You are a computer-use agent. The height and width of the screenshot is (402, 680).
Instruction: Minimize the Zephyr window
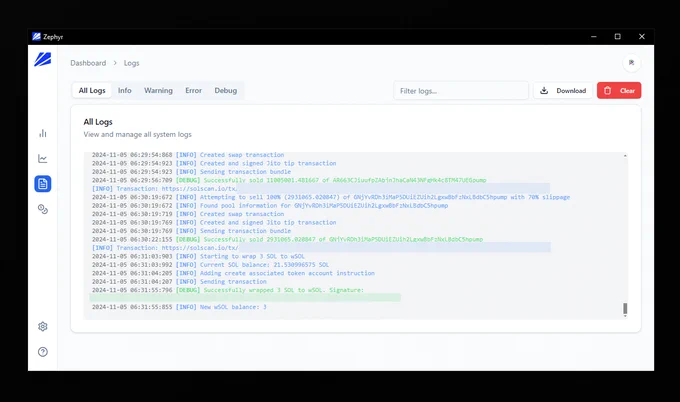594,37
